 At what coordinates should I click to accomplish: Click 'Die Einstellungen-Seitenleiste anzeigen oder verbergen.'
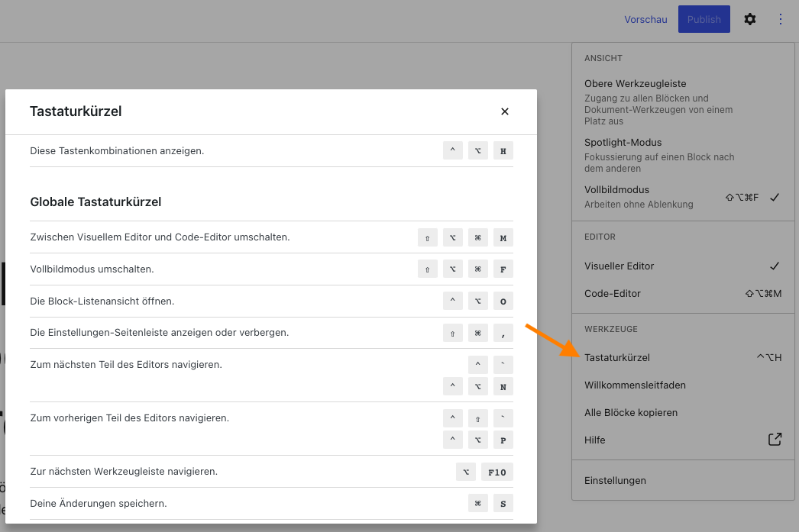click(160, 333)
